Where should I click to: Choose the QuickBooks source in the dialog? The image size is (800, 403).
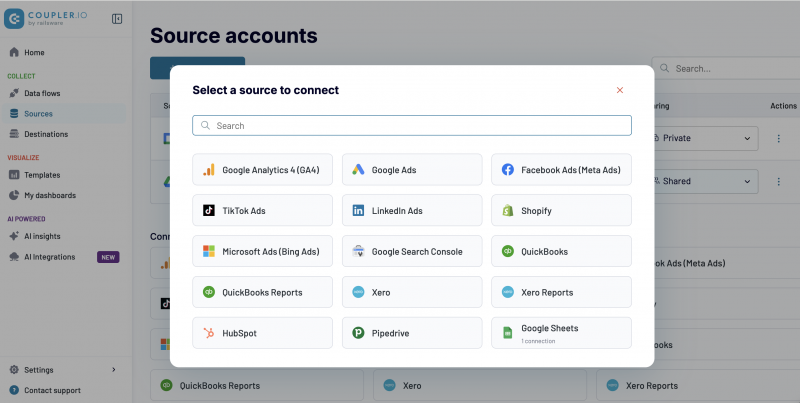[561, 251]
